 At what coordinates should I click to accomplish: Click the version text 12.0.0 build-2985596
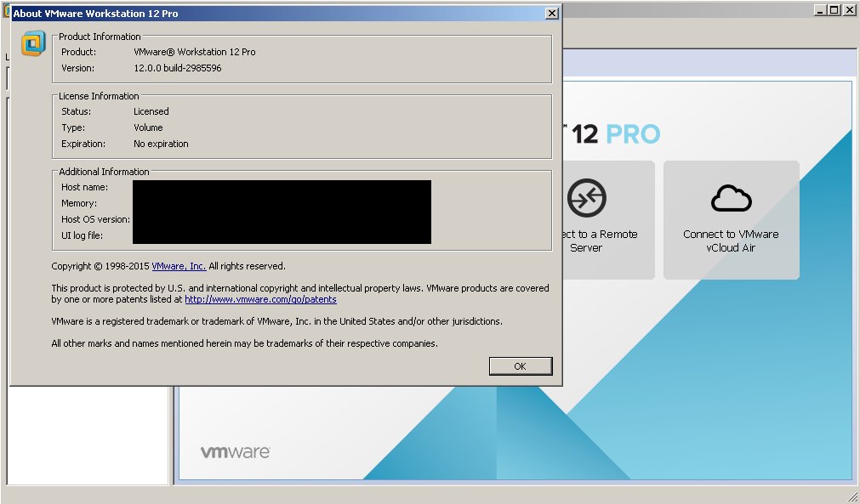point(178,68)
